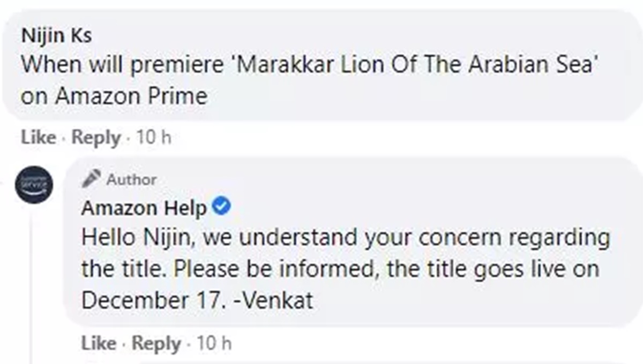Viewport: 643px width, 364px height.
Task: Click 'on Amazon Prime' comment line
Action: click(114, 96)
